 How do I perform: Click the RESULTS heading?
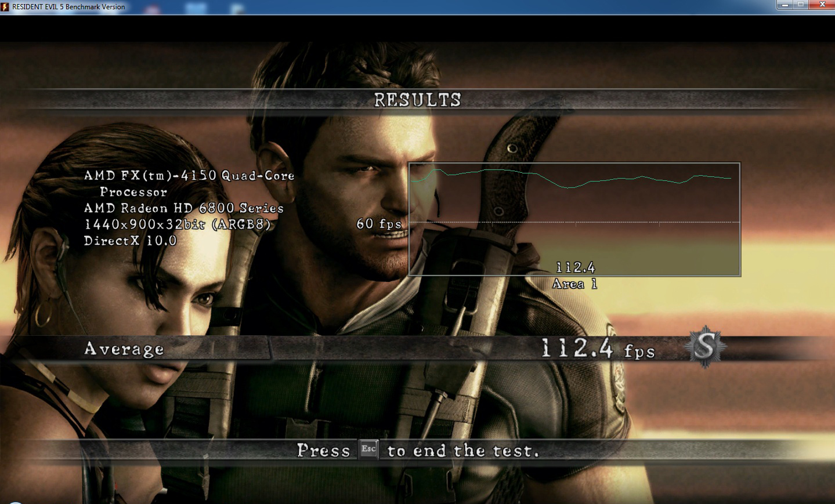pyautogui.click(x=417, y=100)
